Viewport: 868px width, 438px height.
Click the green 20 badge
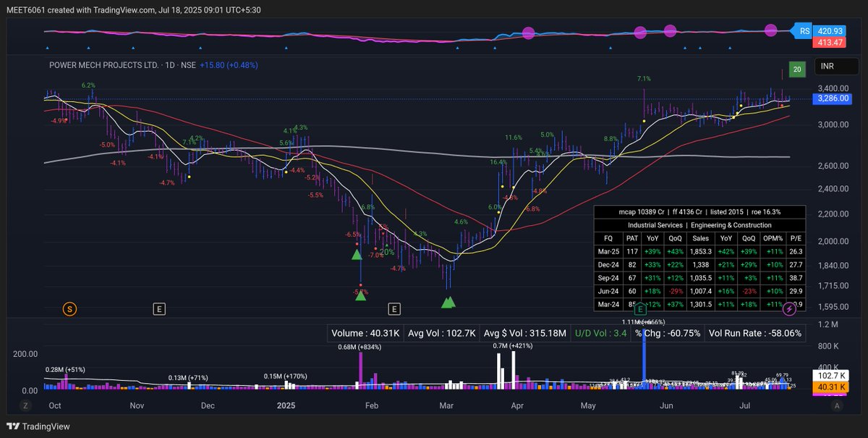click(796, 70)
